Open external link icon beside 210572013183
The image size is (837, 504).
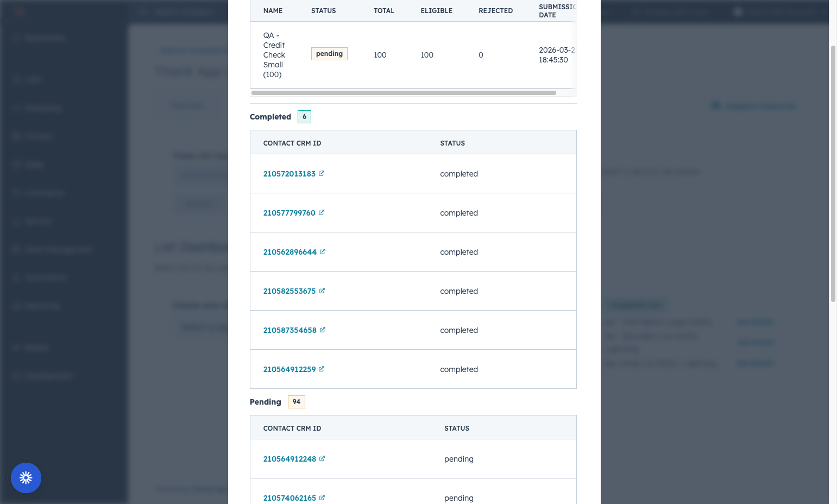pyautogui.click(x=322, y=173)
